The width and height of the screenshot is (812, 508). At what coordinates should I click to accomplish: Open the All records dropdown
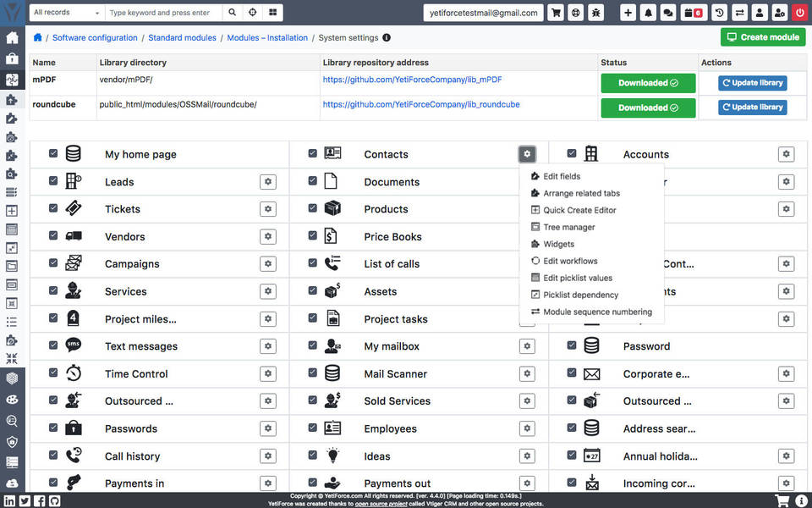point(63,13)
